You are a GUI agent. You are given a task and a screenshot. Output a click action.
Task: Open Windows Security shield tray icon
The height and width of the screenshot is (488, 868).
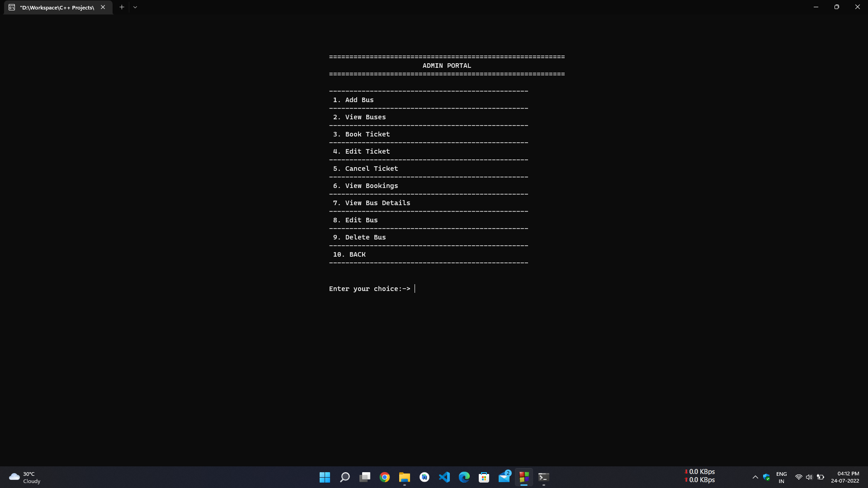tap(766, 477)
